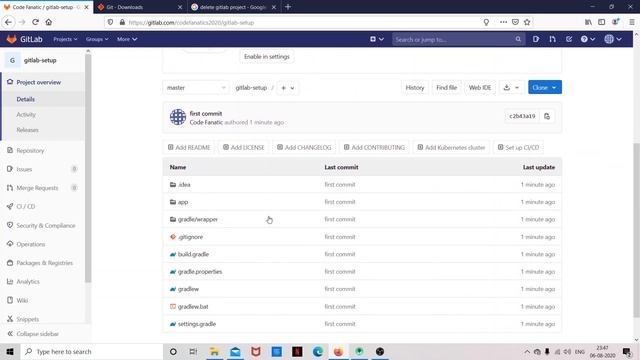This screenshot has height=360, width=640.
Task: Open the plus add-file dropdown next to gitlab-setup
Action: tap(287, 88)
